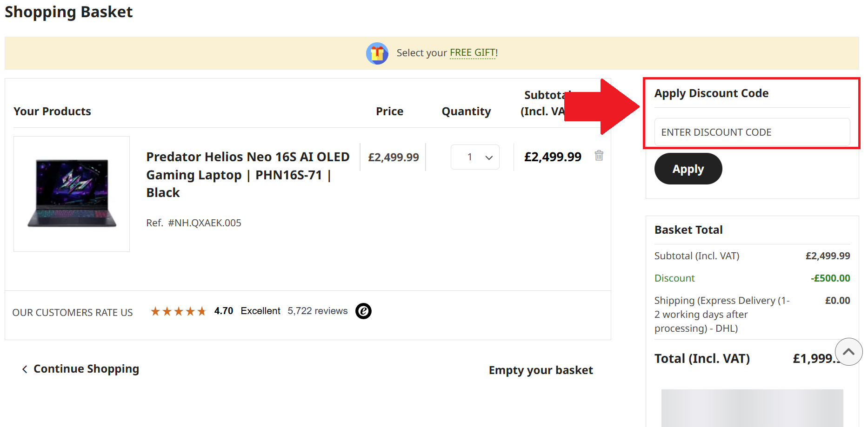The image size is (868, 427).
Task: Open the quantity dropdown
Action: [475, 157]
